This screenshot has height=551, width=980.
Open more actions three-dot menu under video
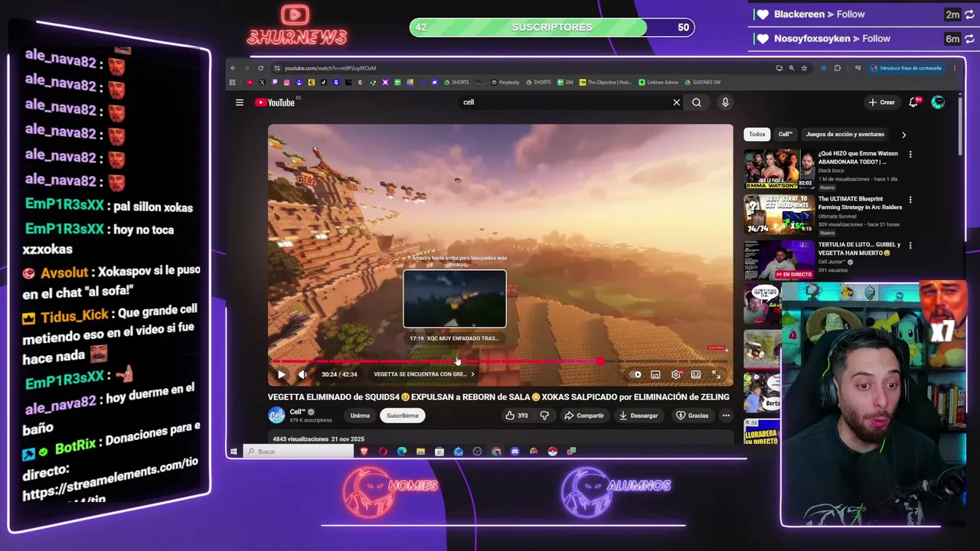point(726,416)
